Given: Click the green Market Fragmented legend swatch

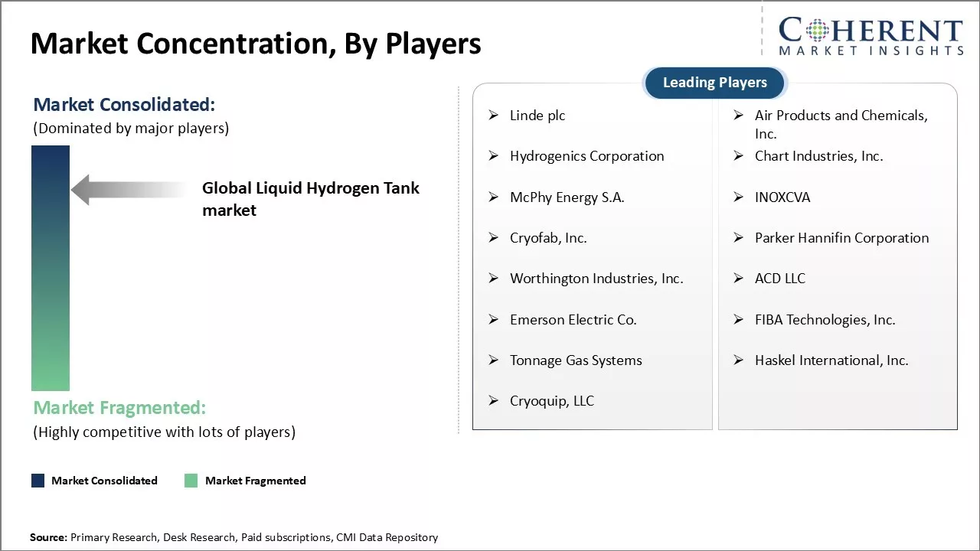Looking at the screenshot, I should pyautogui.click(x=191, y=481).
